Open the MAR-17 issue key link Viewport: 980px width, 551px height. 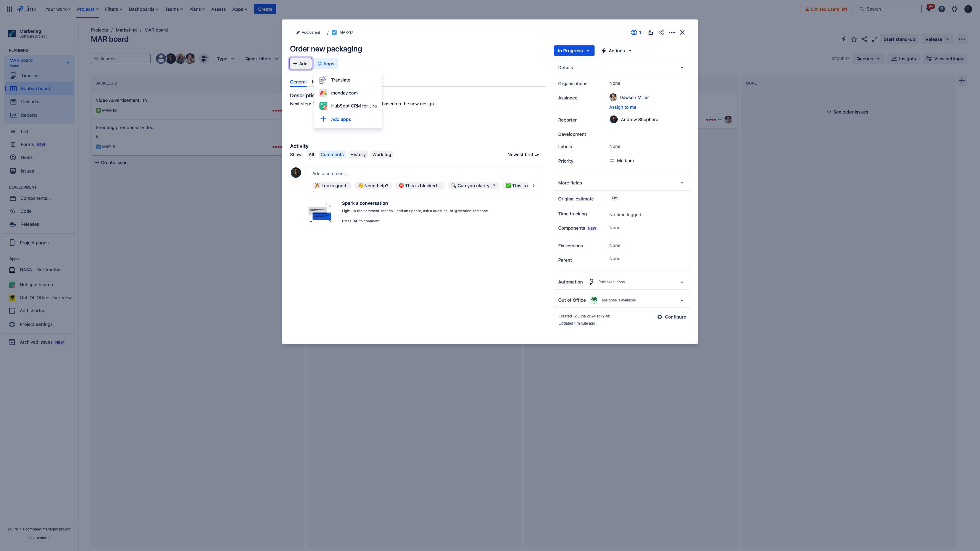[346, 33]
